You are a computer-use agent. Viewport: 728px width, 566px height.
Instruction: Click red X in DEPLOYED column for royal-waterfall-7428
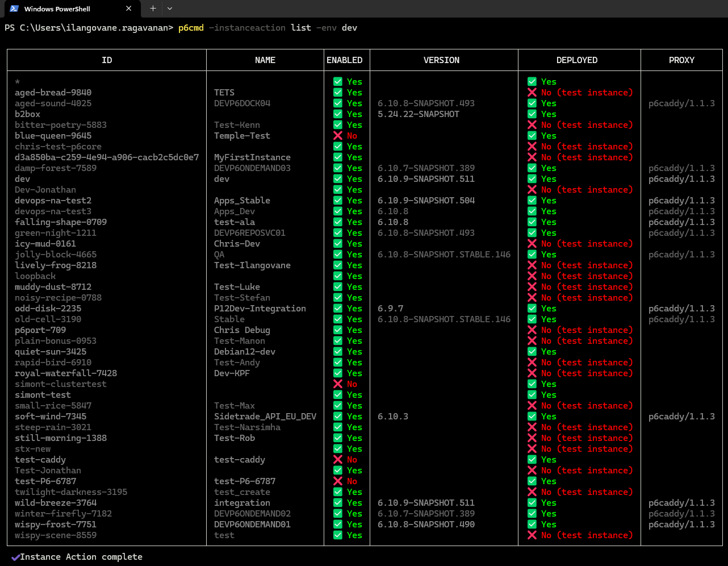pos(532,373)
